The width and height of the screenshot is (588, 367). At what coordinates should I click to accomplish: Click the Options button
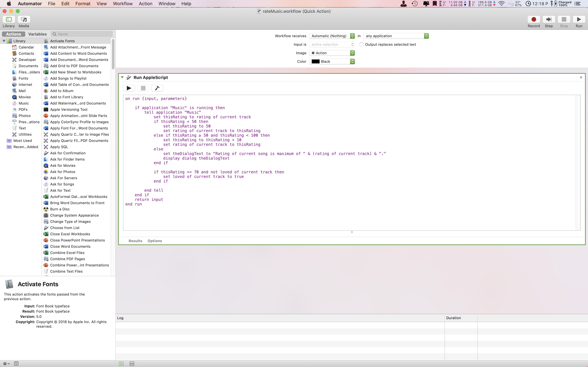[155, 241]
